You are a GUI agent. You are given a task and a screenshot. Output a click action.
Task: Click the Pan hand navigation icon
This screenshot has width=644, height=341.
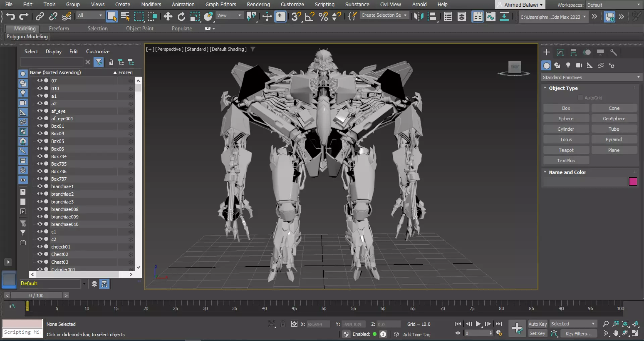(x=616, y=333)
